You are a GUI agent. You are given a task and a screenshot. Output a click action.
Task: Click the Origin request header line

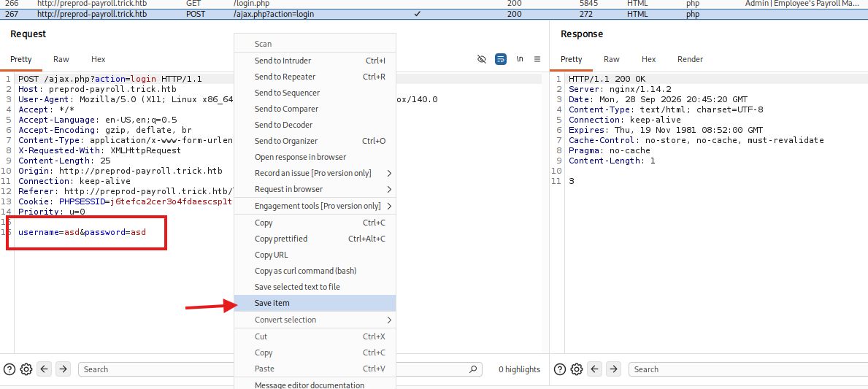pos(120,171)
